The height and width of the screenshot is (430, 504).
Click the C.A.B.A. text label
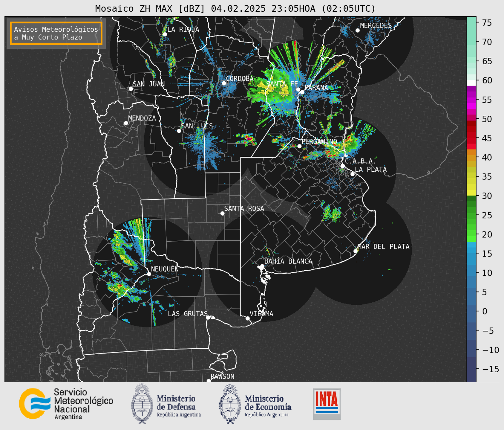pyautogui.click(x=361, y=161)
